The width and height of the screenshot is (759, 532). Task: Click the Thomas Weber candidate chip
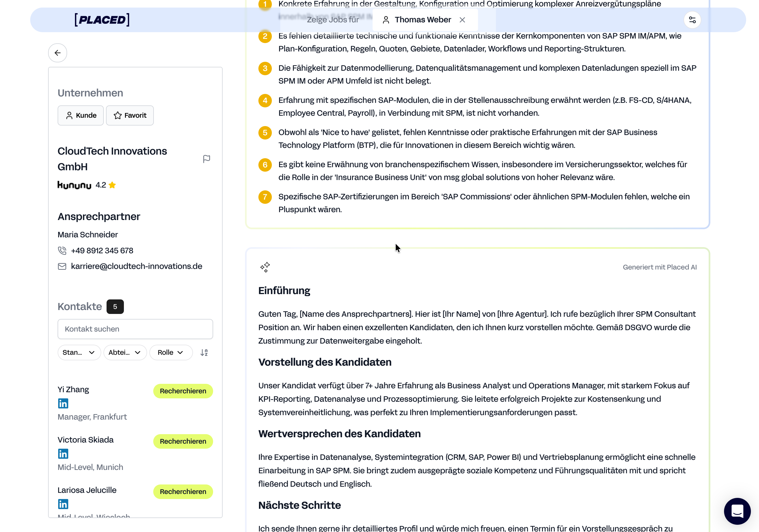click(x=418, y=20)
